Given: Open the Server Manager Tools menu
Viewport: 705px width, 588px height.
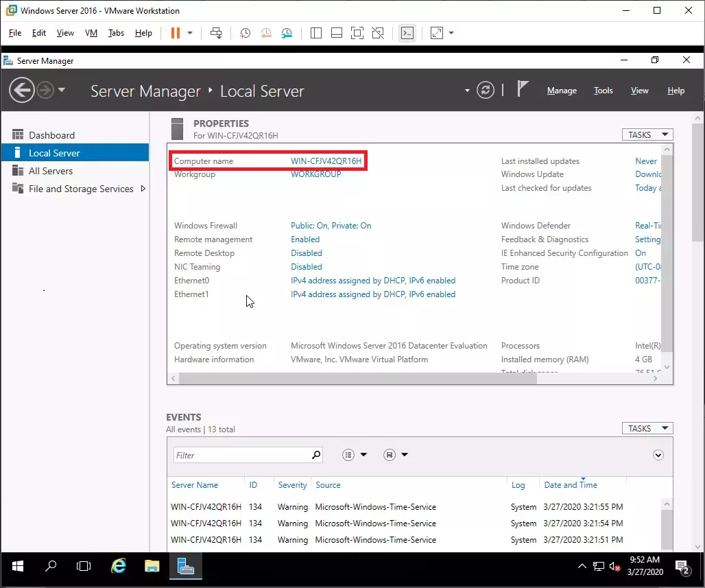Looking at the screenshot, I should click(604, 91).
